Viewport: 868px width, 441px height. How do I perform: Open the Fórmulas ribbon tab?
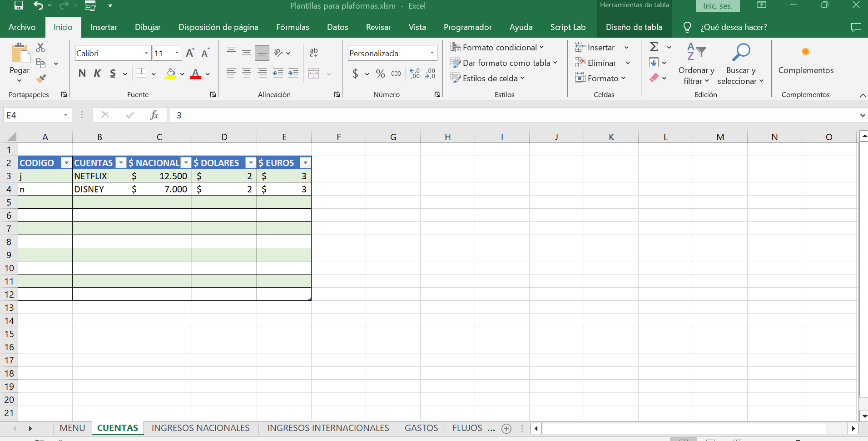[292, 27]
